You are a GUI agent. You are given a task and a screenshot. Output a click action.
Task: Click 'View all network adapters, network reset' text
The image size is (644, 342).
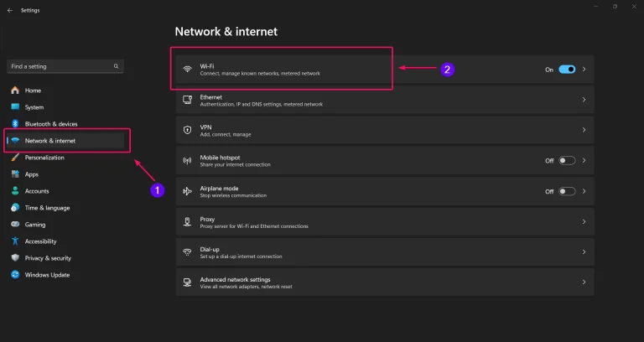tap(246, 287)
